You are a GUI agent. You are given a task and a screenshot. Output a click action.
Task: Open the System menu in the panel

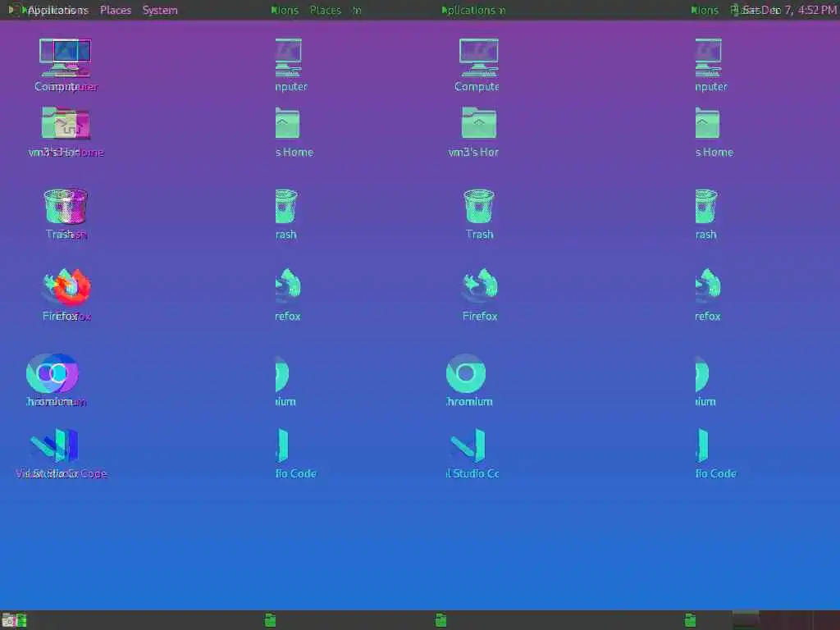[160, 10]
